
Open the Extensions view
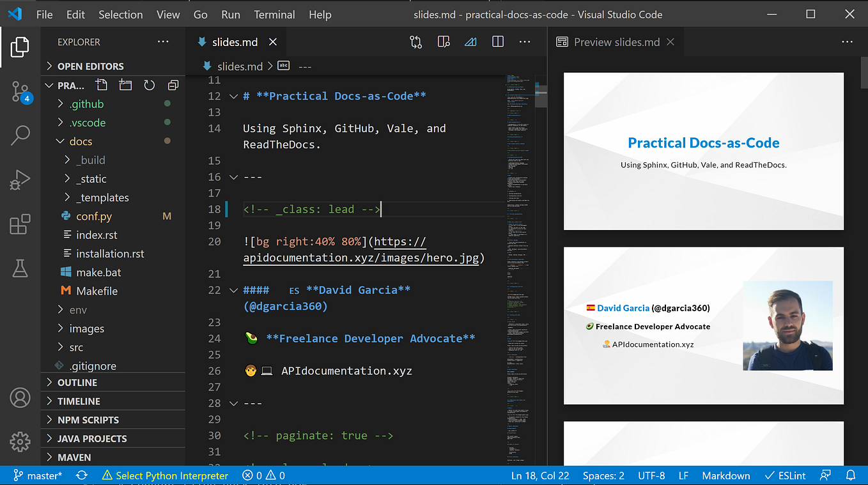[x=20, y=224]
